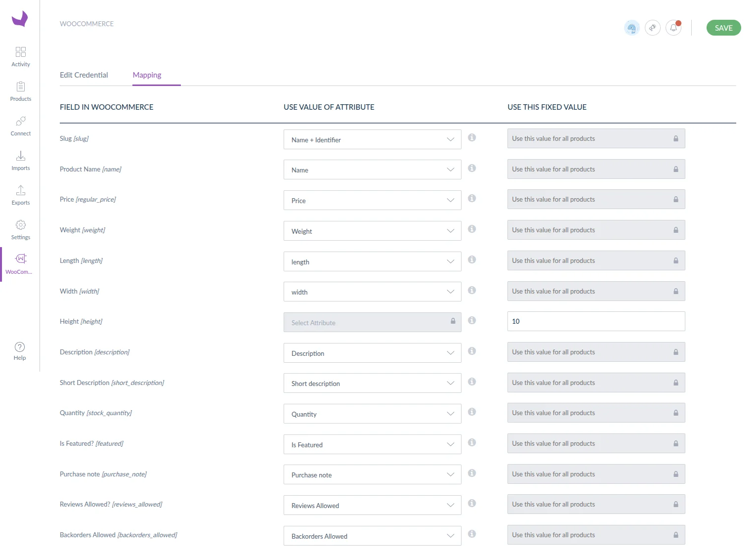The width and height of the screenshot is (756, 555).
Task: Unlock the Slug fixed value field
Action: 676,138
